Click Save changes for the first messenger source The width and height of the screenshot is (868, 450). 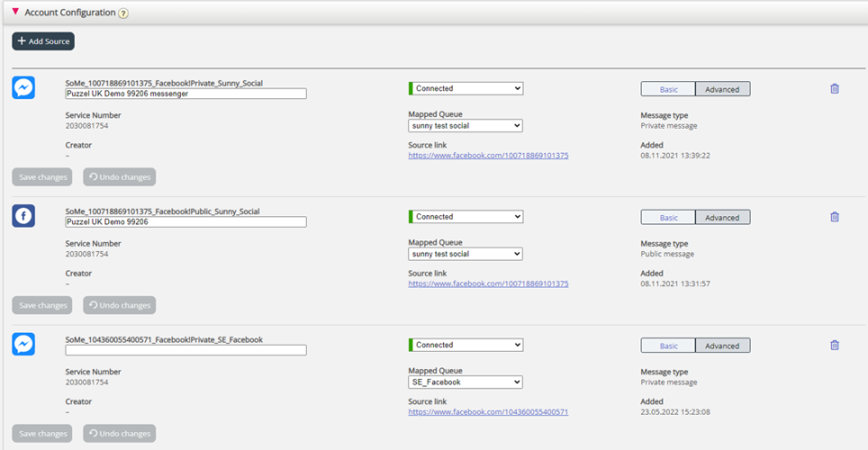(x=43, y=177)
